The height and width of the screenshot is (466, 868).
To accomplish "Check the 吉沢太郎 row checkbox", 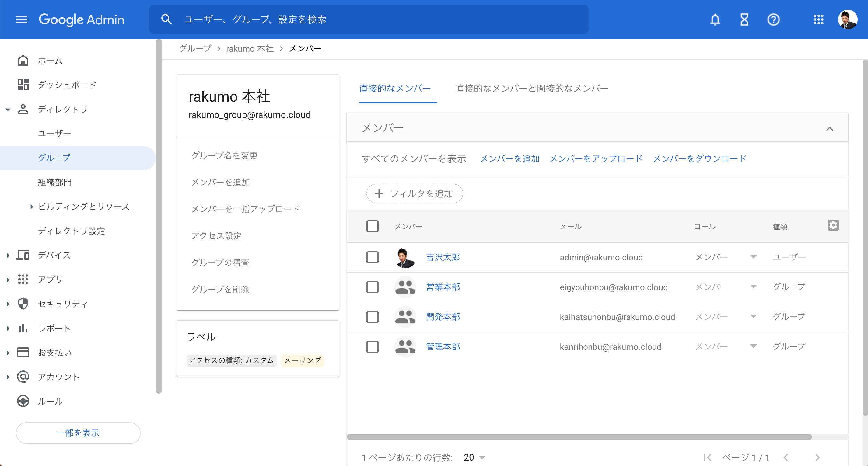I will click(372, 257).
